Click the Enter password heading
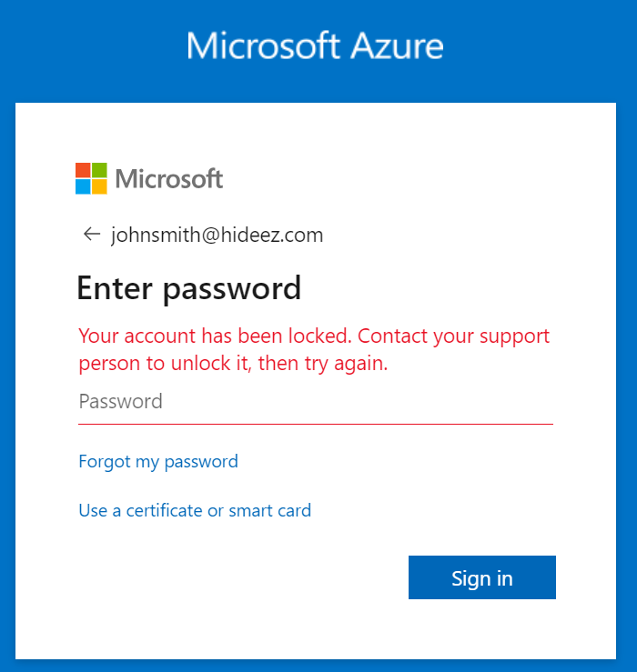Image resolution: width=637 pixels, height=672 pixels. point(189,288)
